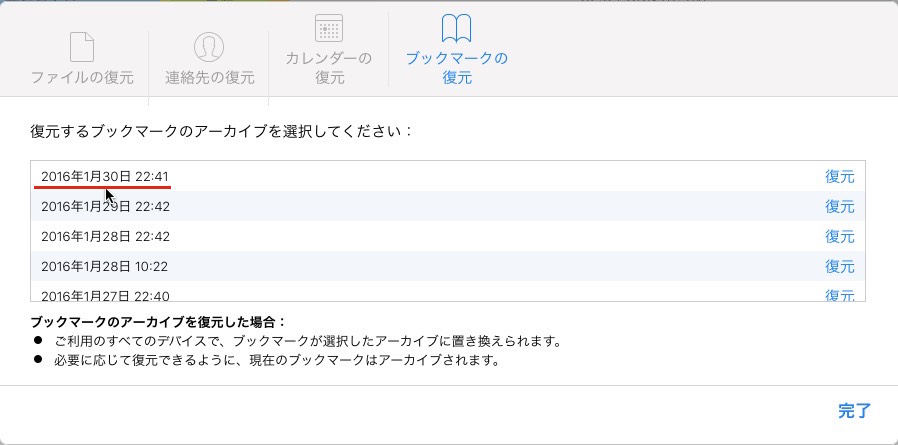Click the file restore document icon
This screenshot has height=445, width=898.
coord(81,47)
